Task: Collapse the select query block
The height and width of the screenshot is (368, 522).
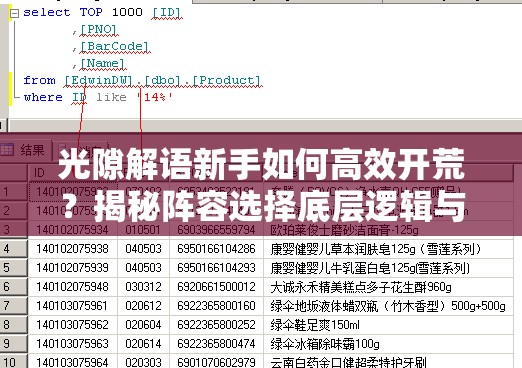Action: [x=14, y=13]
